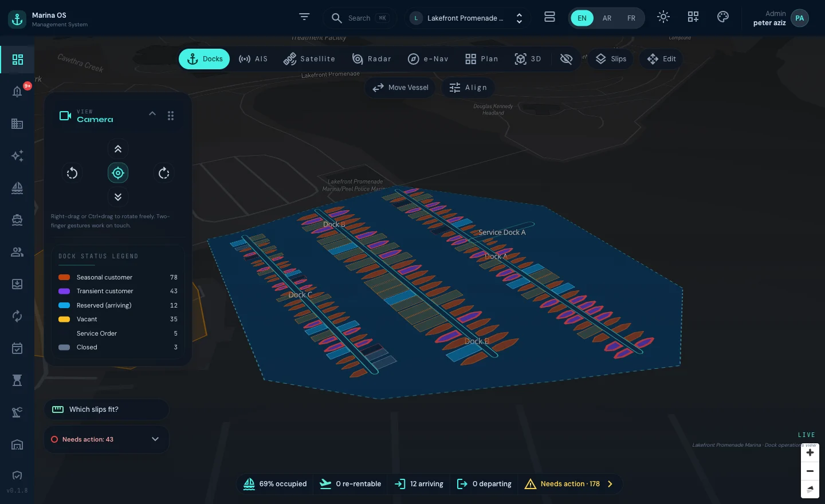Image resolution: width=825 pixels, height=504 pixels.
Task: Click the Marina OS anchor logo
Action: coord(17,19)
